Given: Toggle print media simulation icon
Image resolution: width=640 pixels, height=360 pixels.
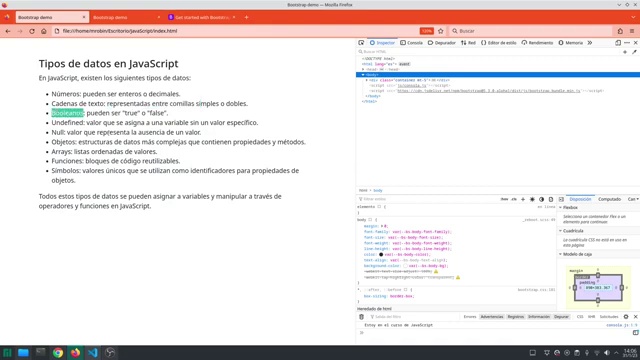Looking at the screenshot, I should point(551,199).
